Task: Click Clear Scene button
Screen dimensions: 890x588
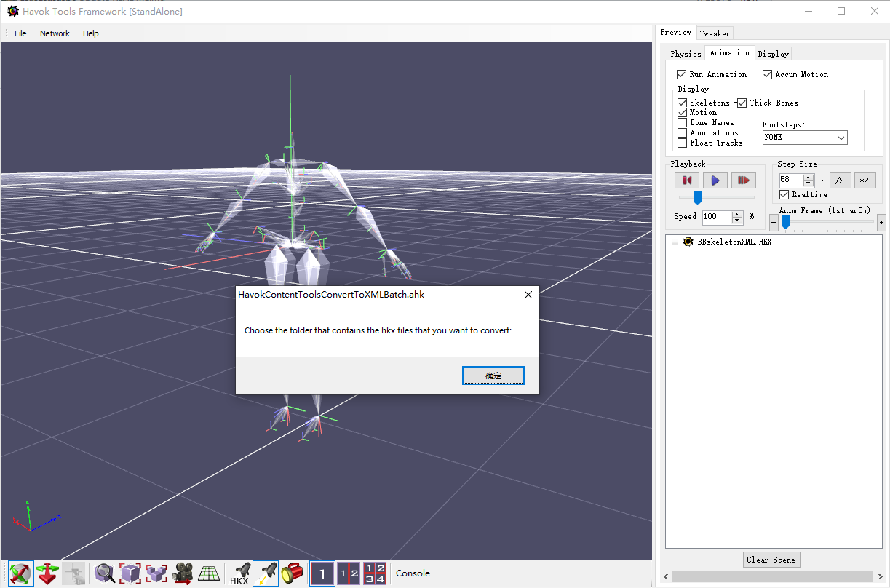Action: [772, 560]
